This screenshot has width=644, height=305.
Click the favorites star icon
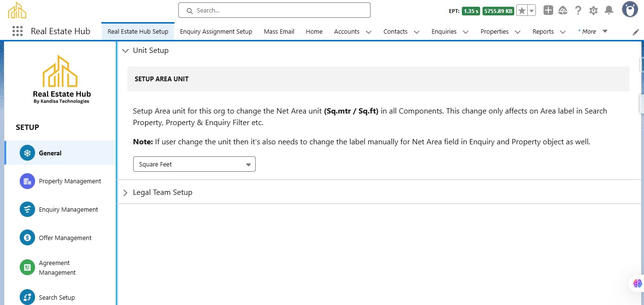522,11
